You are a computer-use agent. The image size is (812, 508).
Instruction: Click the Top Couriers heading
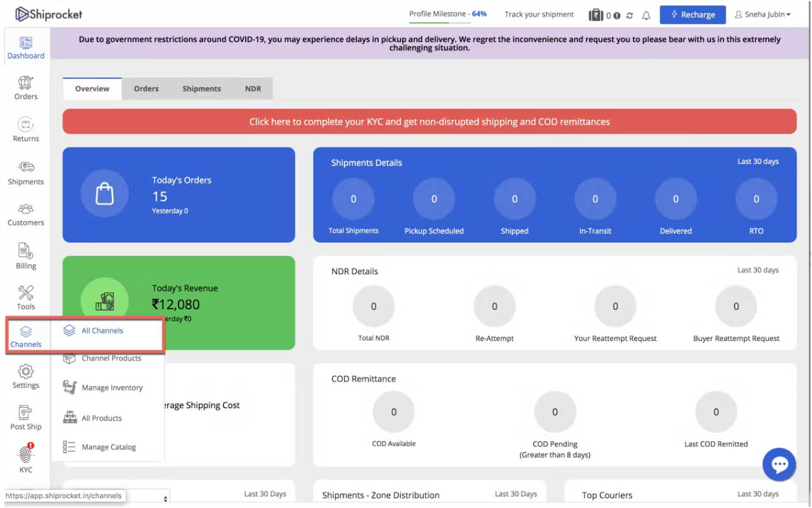pyautogui.click(x=607, y=495)
